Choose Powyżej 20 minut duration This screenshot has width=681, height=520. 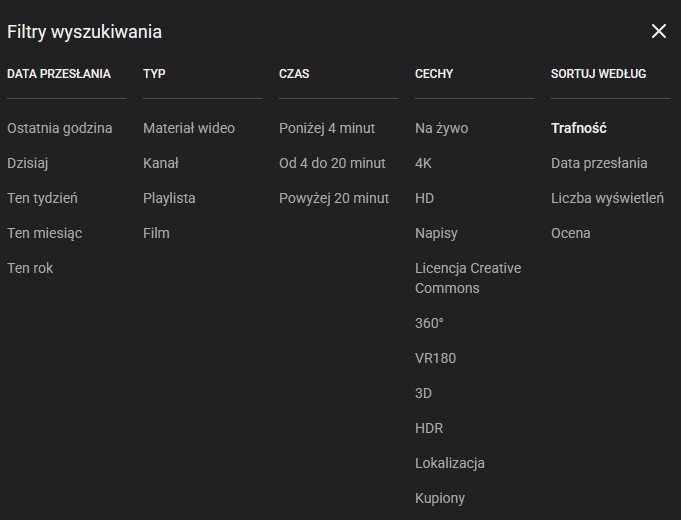pyautogui.click(x=334, y=198)
